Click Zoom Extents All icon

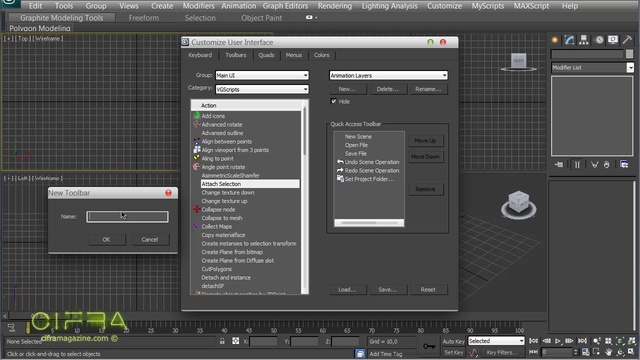coord(632,341)
